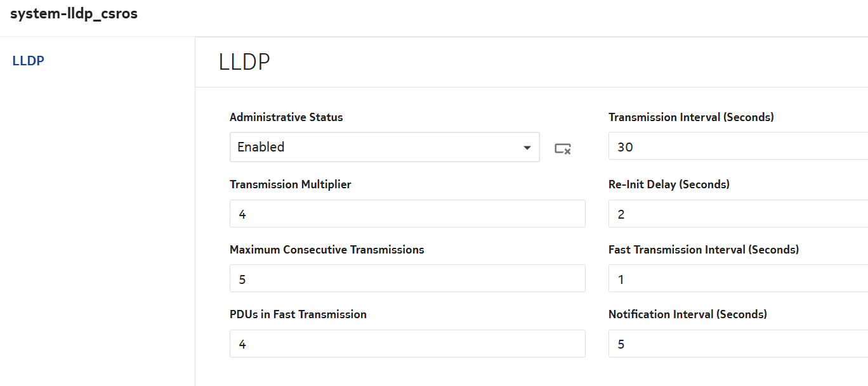Click the Transmission Interval (Seconds) label
Viewport: 868px width, 386px height.
pos(691,117)
